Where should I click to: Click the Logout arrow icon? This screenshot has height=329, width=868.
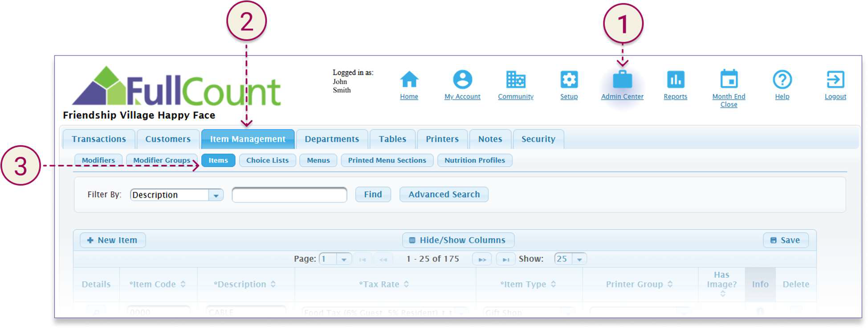(835, 80)
